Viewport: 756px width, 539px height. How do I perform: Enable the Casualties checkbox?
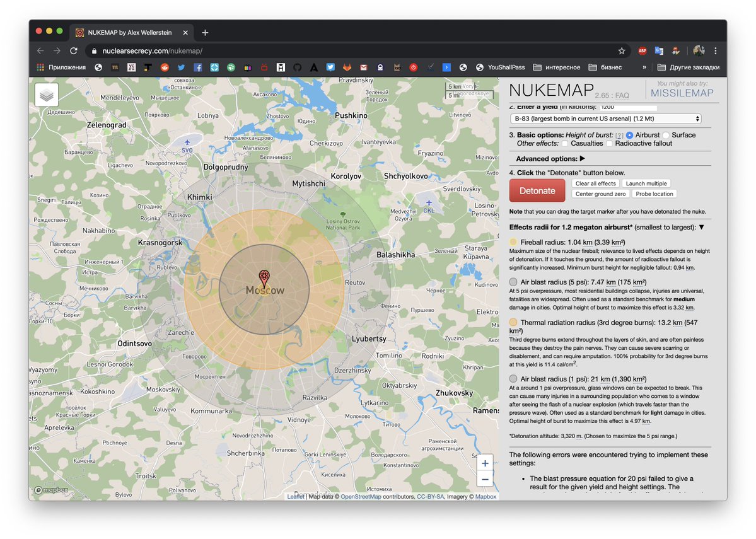[564, 144]
